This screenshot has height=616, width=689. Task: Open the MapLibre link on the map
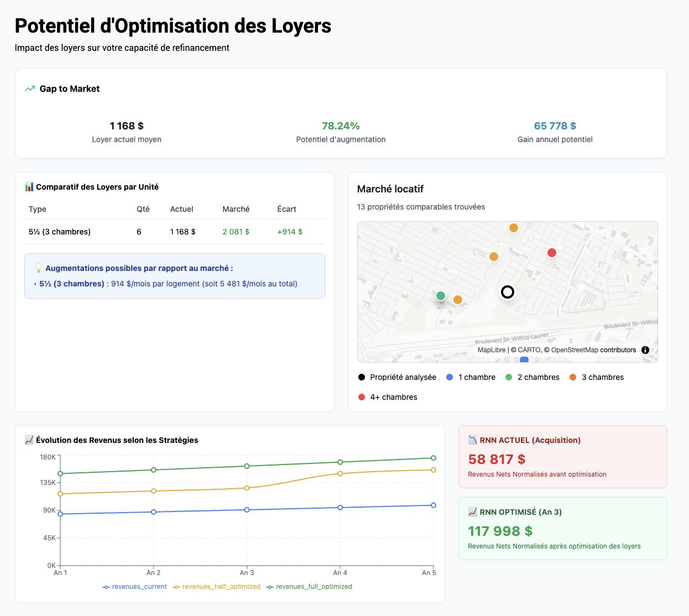click(x=491, y=350)
